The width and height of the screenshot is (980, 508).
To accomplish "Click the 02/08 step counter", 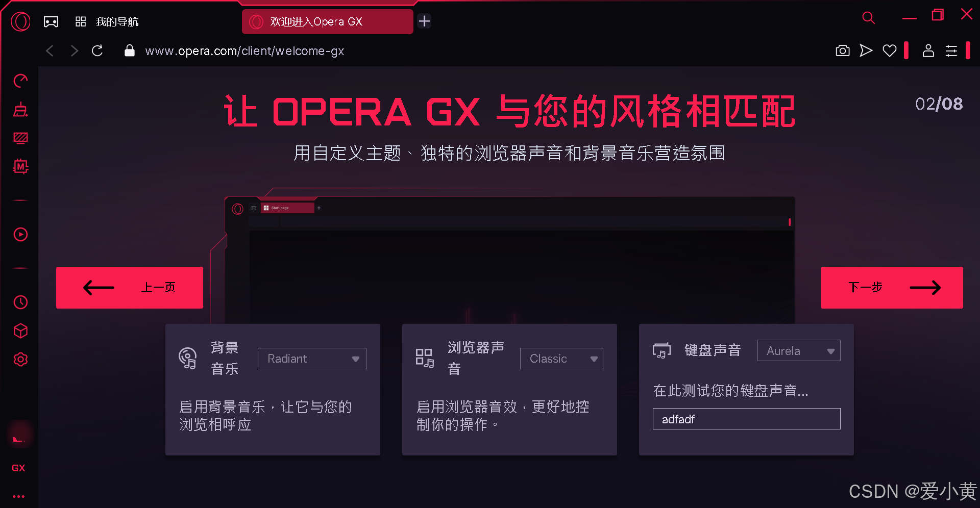I will [939, 104].
